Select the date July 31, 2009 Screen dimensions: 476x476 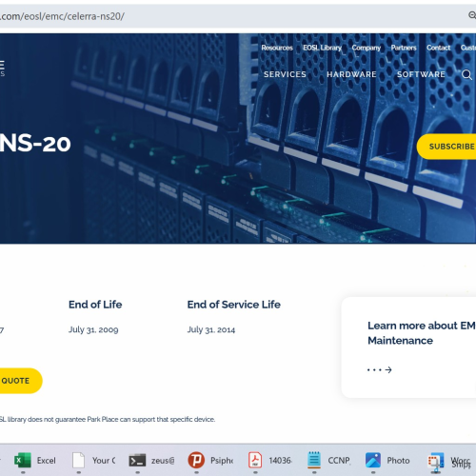pyautogui.click(x=93, y=329)
